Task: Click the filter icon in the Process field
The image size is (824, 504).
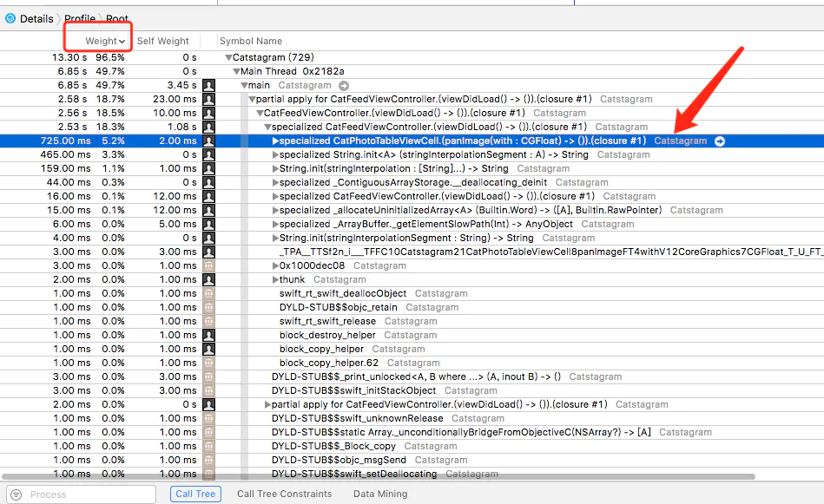Action: [x=16, y=494]
